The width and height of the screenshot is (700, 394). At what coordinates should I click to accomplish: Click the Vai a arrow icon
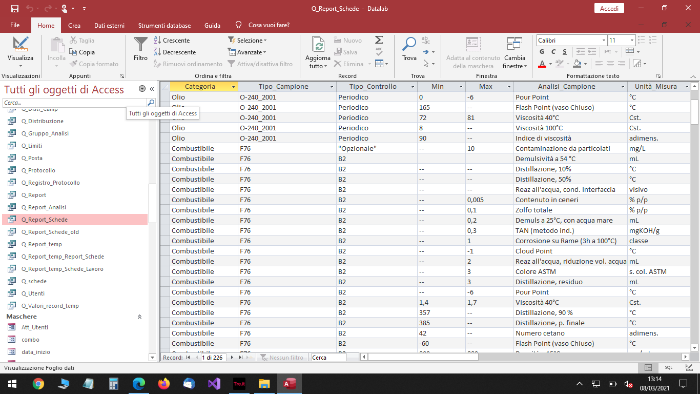[426, 52]
